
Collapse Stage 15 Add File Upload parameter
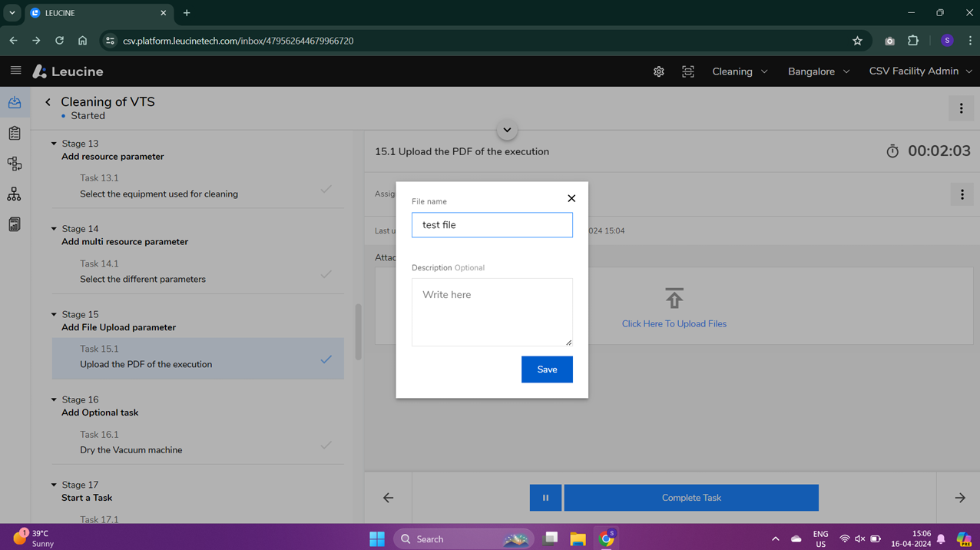point(54,314)
